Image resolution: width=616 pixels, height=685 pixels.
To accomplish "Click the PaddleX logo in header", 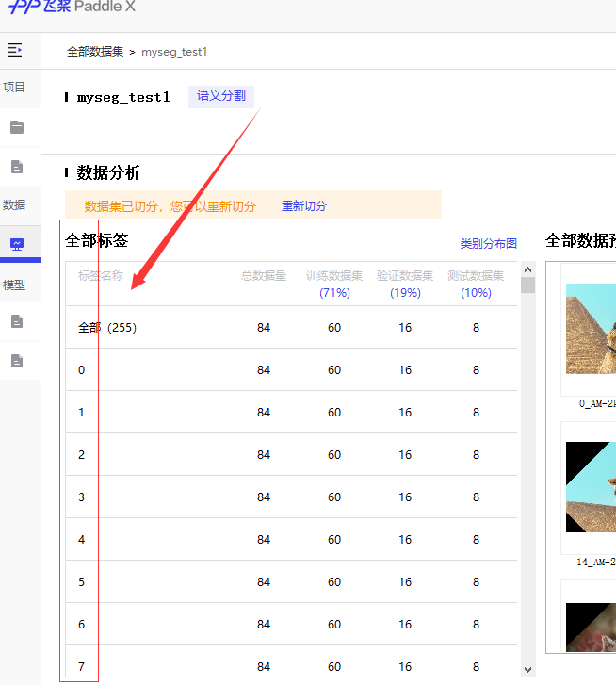I will pyautogui.click(x=72, y=7).
